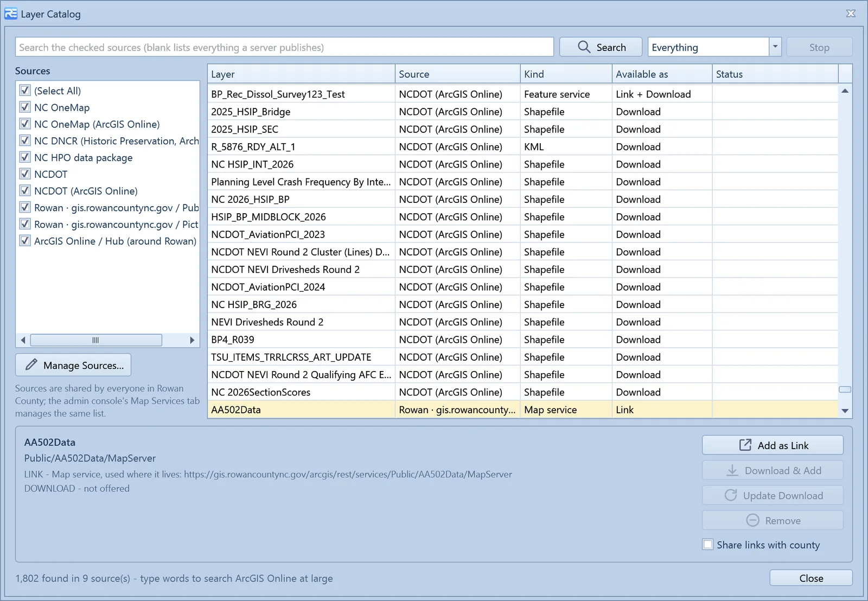Sort by the Available as column header
868x601 pixels.
tap(662, 74)
